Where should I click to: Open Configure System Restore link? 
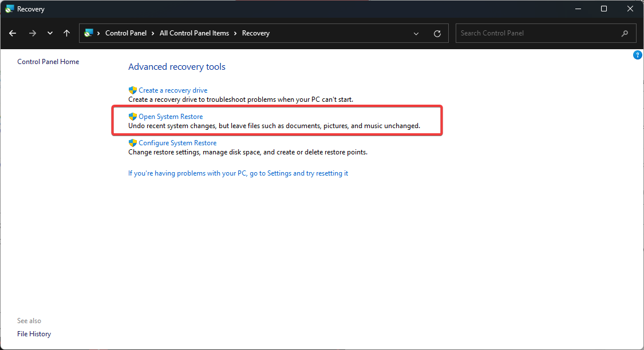pos(177,143)
